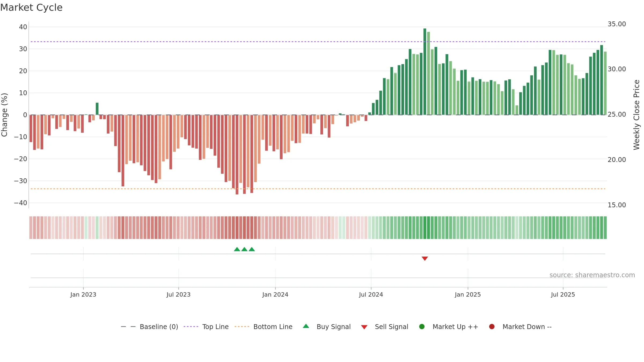Viewport: 644px width, 362px height.
Task: Click the −20 tick on Change axis
Action: (x=21, y=159)
